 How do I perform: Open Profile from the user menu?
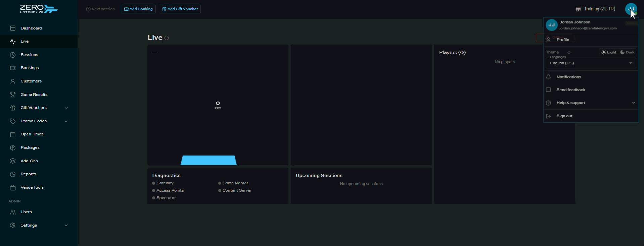(x=591, y=40)
